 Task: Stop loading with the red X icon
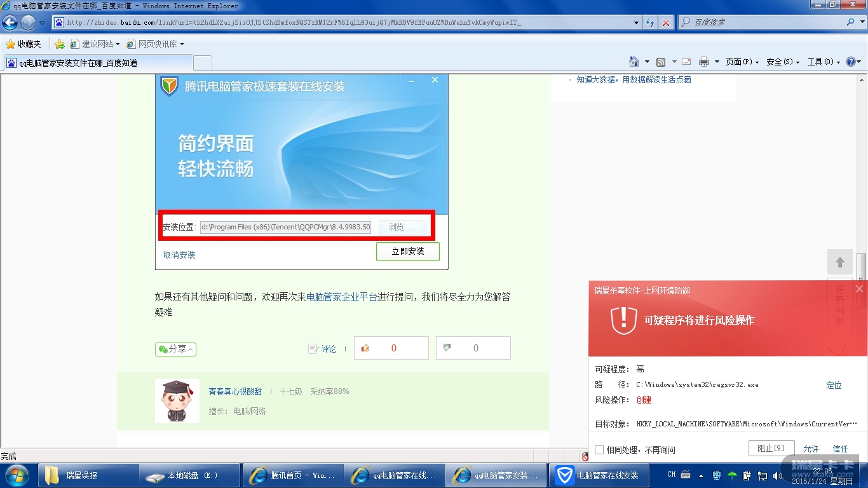tap(665, 22)
